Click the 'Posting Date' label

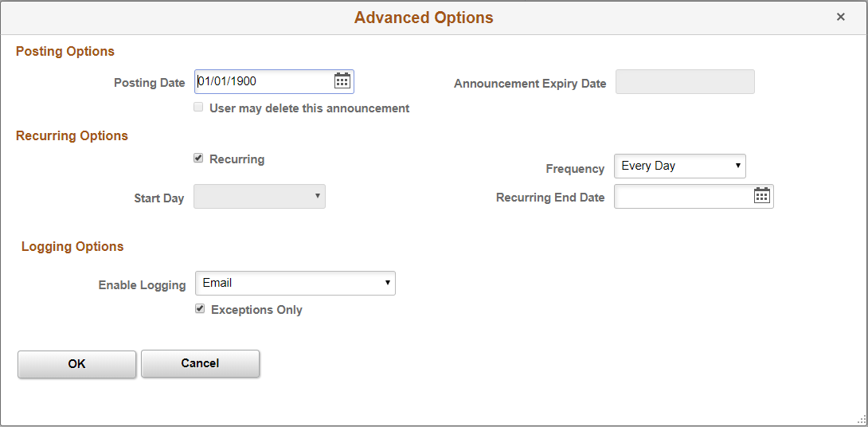point(150,83)
